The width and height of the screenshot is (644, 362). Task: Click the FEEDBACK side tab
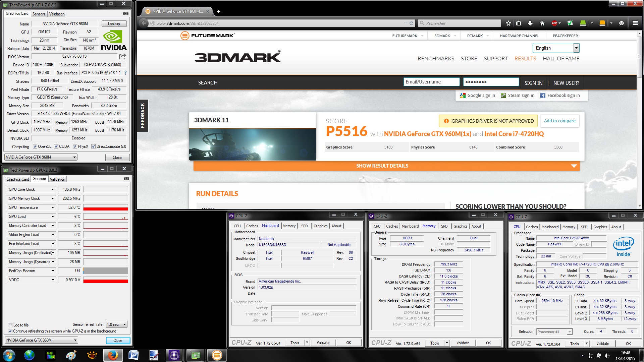coord(142,116)
